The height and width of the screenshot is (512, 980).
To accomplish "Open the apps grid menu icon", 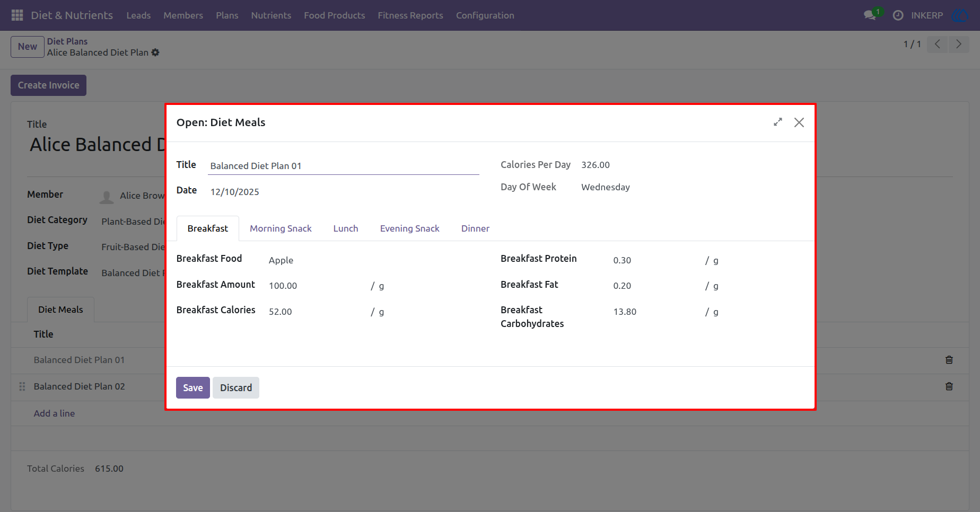I will 17,15.
